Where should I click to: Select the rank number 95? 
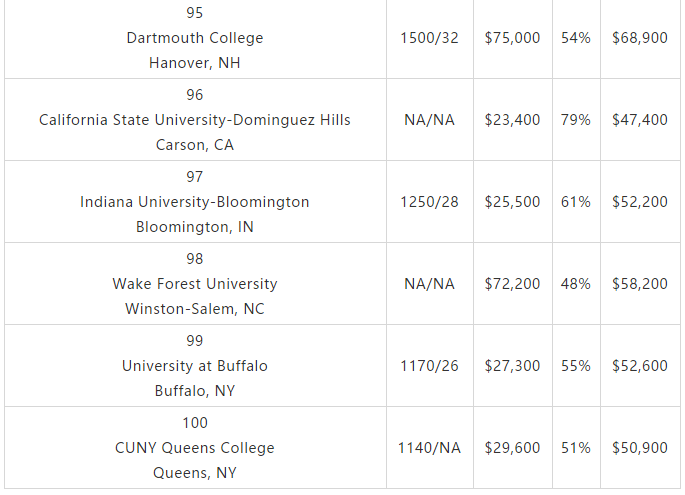click(195, 13)
